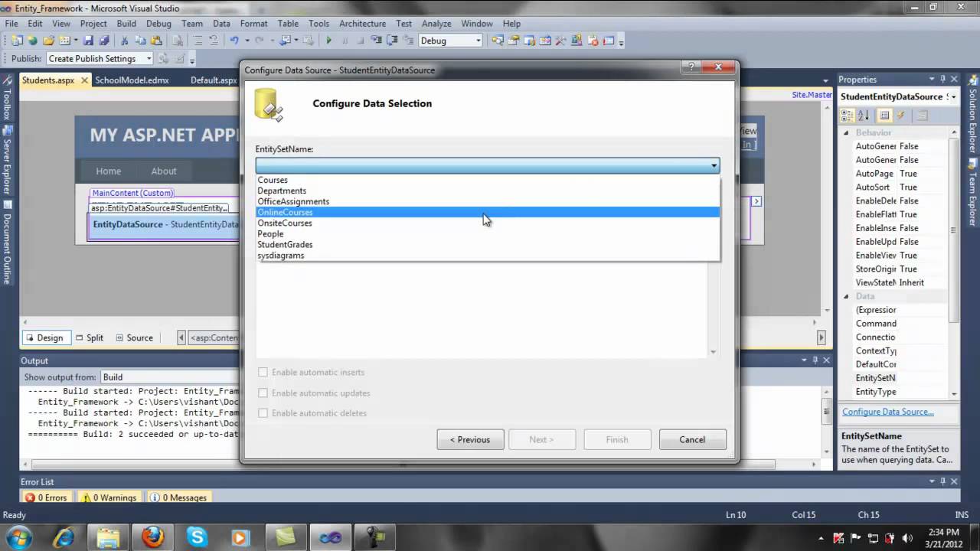Switch to Split view

89,337
